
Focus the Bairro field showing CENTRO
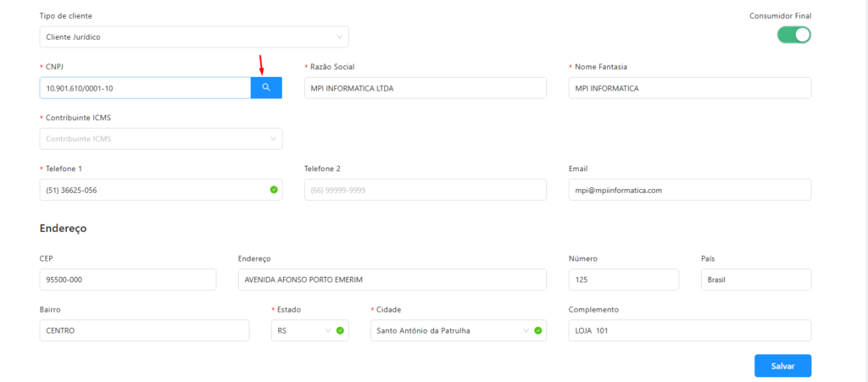click(144, 330)
